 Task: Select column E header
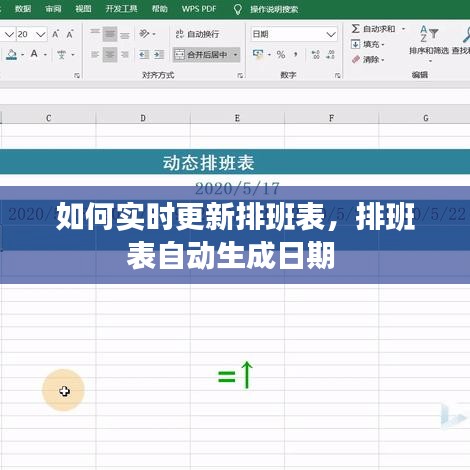[x=237, y=118]
